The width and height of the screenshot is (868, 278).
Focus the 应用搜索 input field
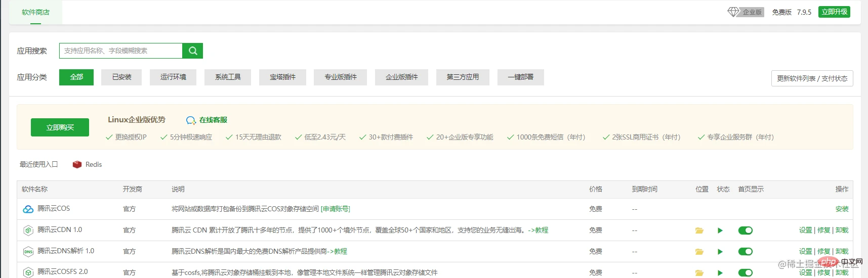tap(120, 51)
